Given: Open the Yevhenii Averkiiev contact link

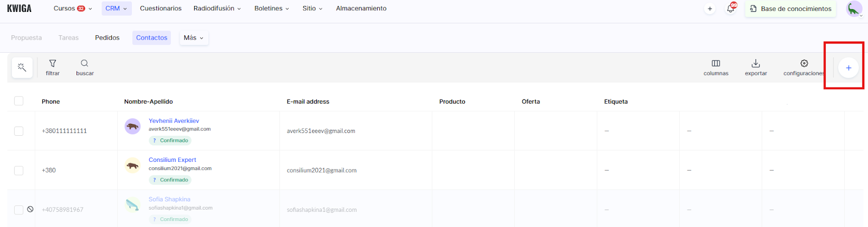Looking at the screenshot, I should click(x=174, y=121).
